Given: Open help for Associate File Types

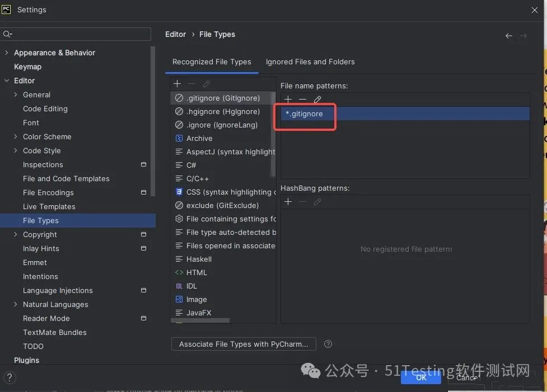Looking at the screenshot, I should coord(328,344).
